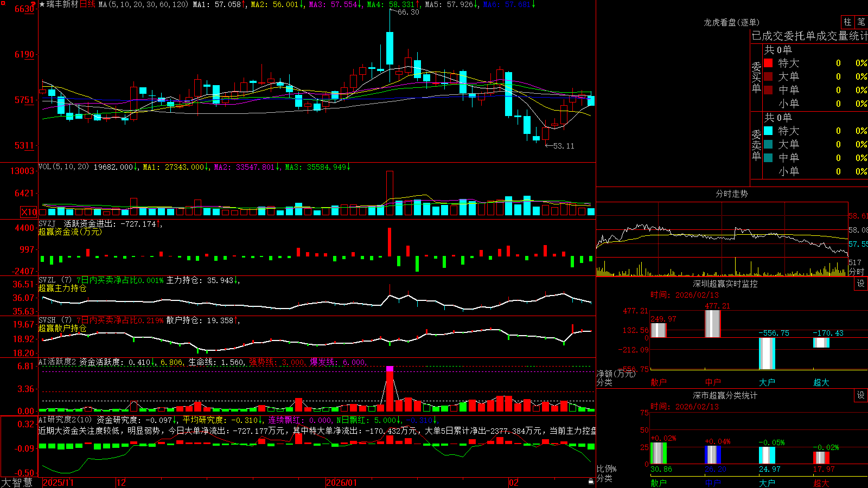Image resolution: width=868 pixels, height=488 pixels.
Task: Click dark red 大单 swatch under 委买单
Action: click(x=768, y=76)
